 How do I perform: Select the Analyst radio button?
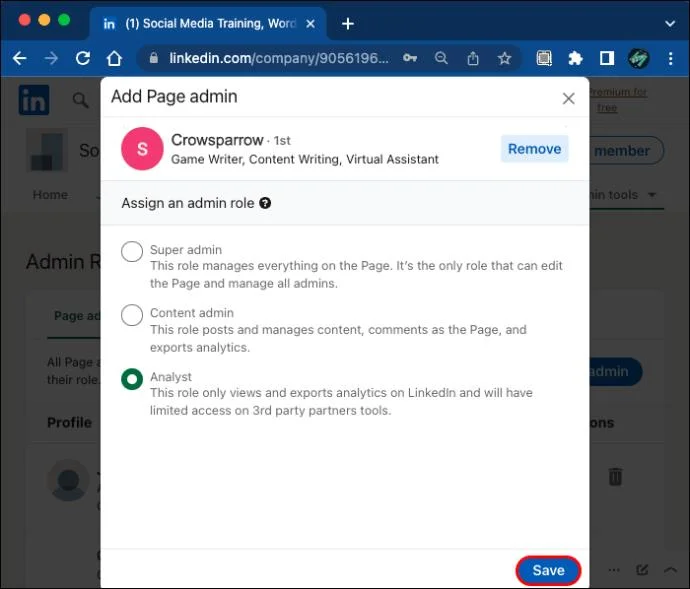click(132, 379)
